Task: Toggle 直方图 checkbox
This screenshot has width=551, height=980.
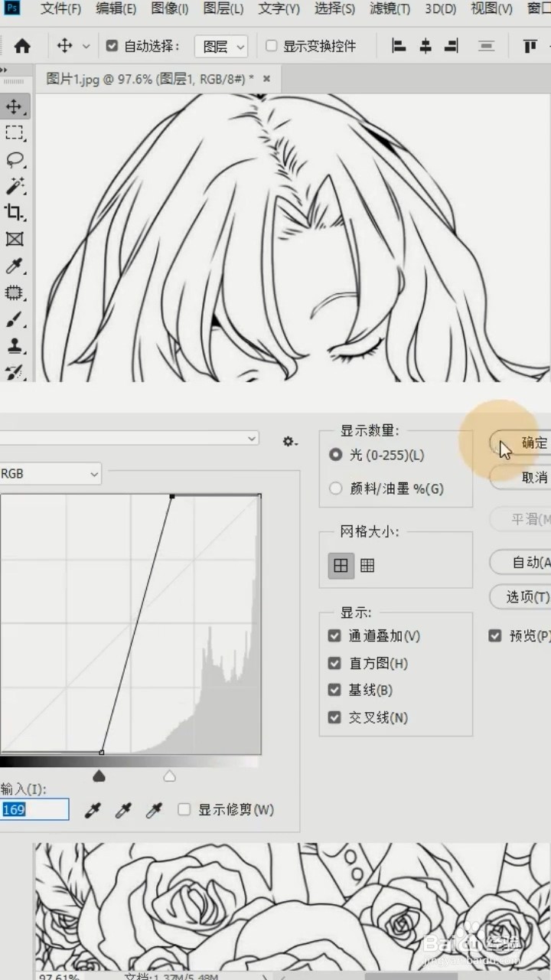Action: click(334, 663)
